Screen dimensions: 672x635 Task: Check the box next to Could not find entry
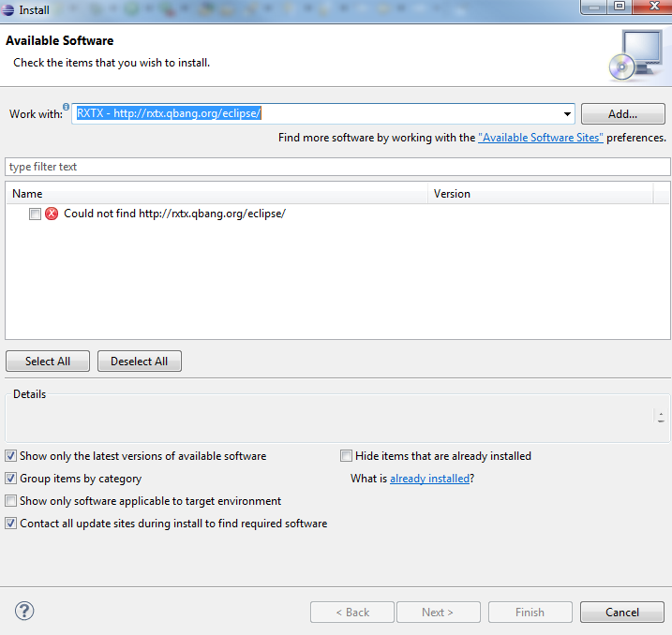click(x=35, y=214)
